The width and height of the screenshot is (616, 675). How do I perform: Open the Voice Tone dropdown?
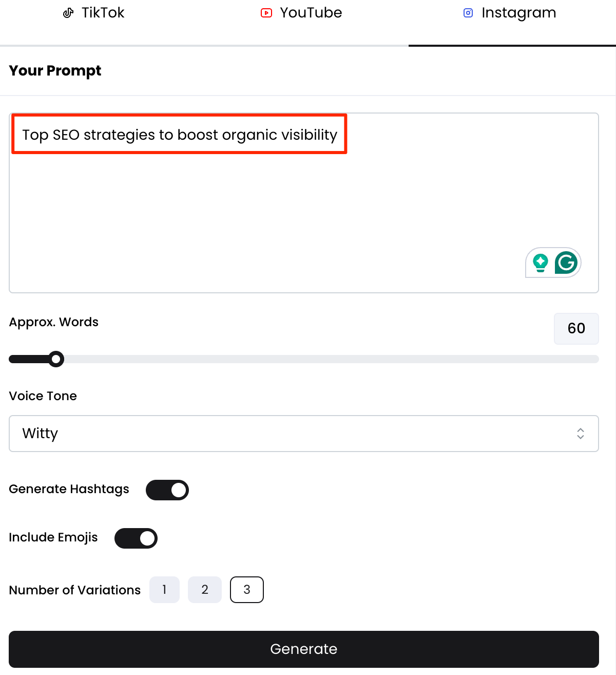tap(304, 434)
